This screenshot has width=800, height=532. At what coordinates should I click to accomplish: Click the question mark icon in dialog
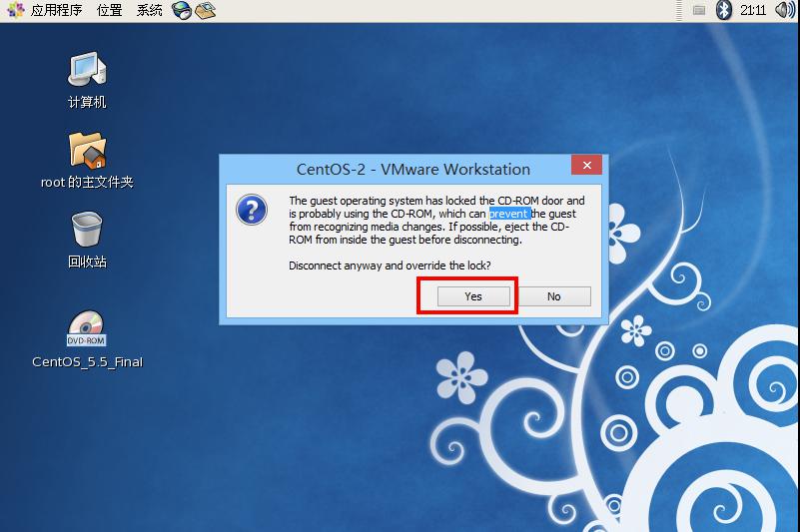[x=252, y=210]
